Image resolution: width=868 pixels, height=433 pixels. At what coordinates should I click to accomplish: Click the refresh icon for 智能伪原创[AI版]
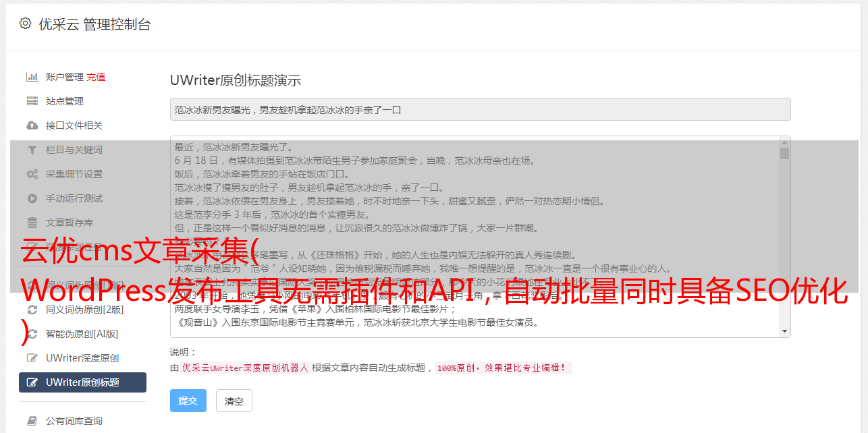[x=32, y=334]
